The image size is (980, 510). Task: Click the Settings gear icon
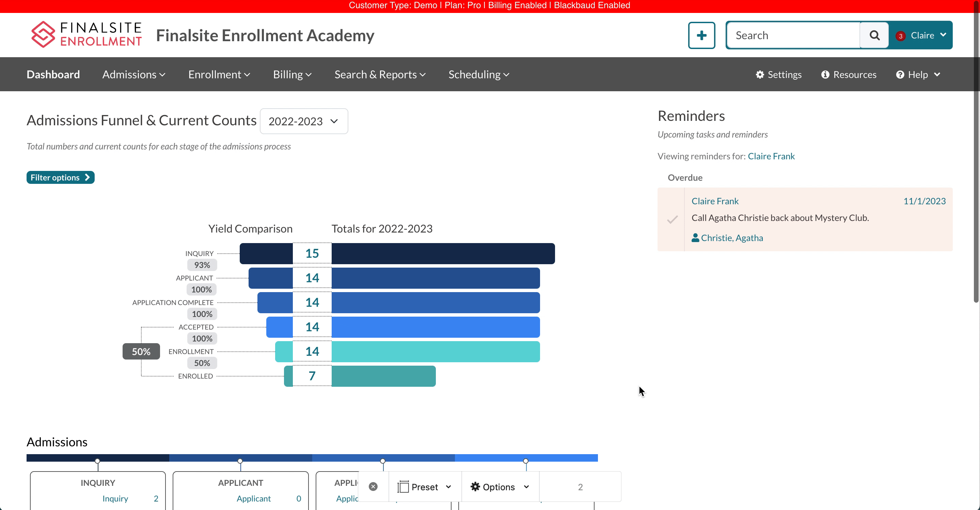(760, 75)
